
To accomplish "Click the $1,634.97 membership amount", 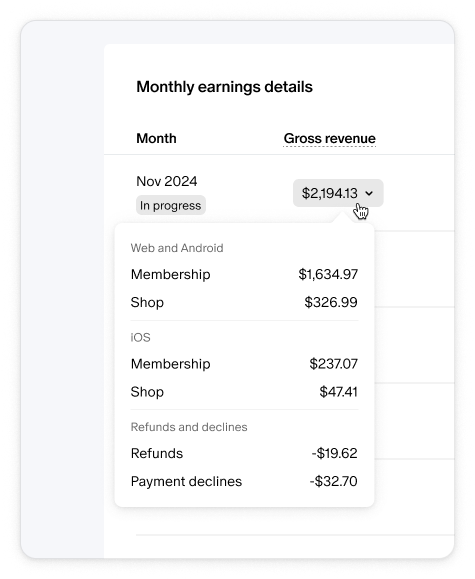I will click(328, 274).
